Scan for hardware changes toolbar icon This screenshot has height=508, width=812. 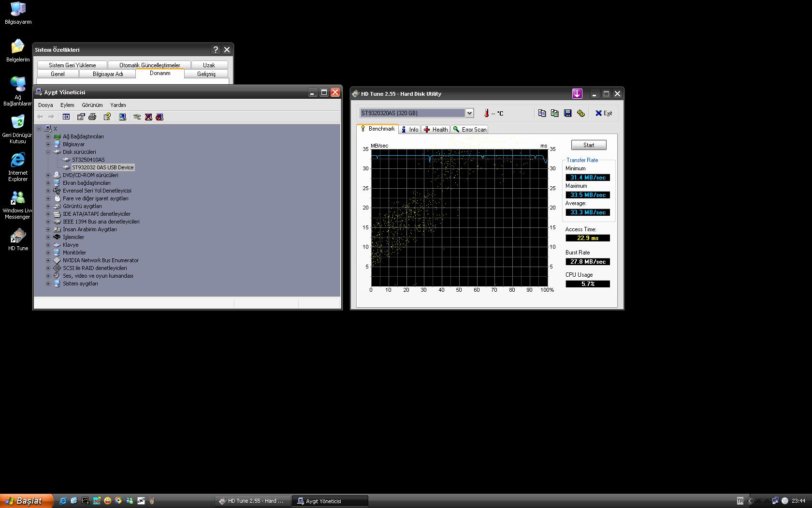click(122, 117)
